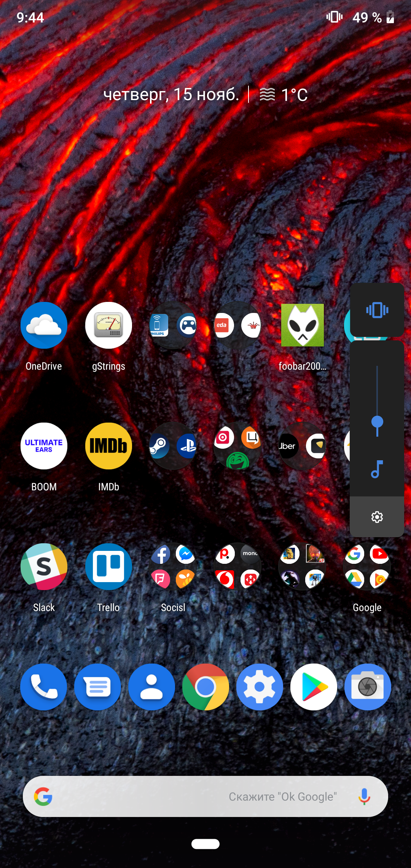Tap the Google G logo in search bar
411x868 pixels.
[43, 796]
